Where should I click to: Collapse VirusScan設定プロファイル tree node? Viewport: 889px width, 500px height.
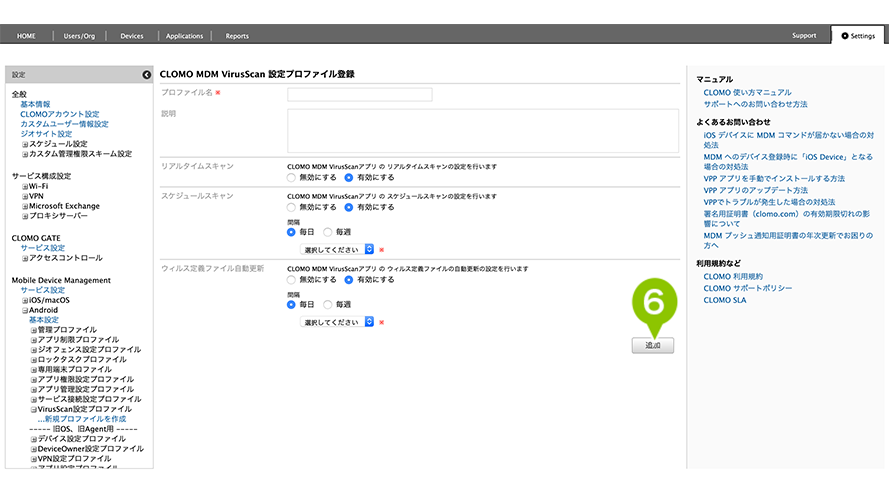click(33, 409)
